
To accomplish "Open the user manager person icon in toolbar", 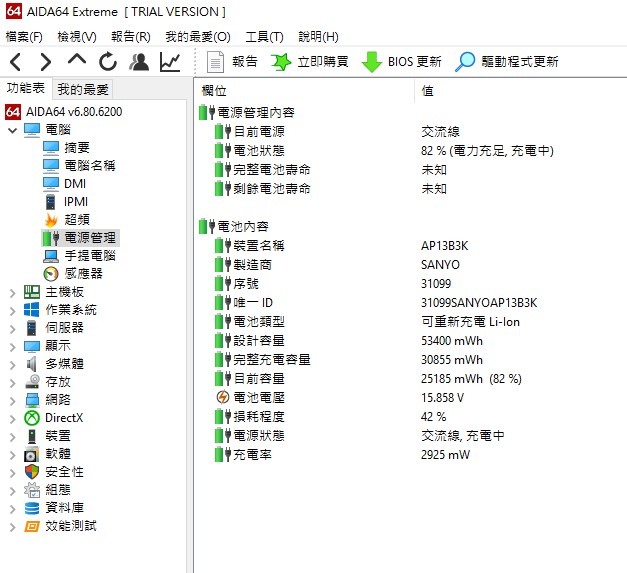I will 139,62.
